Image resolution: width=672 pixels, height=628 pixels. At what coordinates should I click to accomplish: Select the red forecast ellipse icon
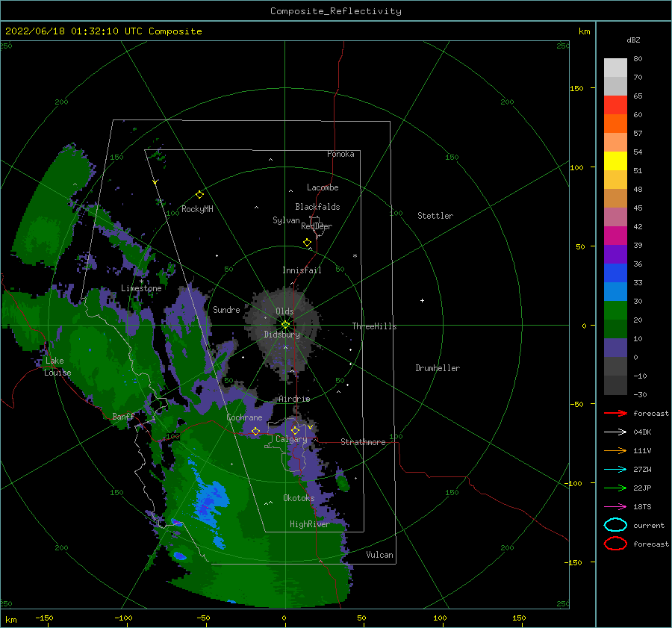pos(615,544)
